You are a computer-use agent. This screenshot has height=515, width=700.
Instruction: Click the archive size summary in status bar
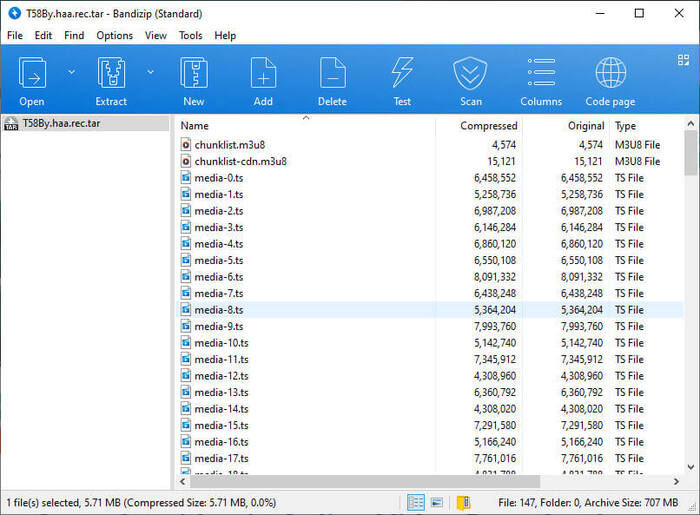(x=588, y=503)
